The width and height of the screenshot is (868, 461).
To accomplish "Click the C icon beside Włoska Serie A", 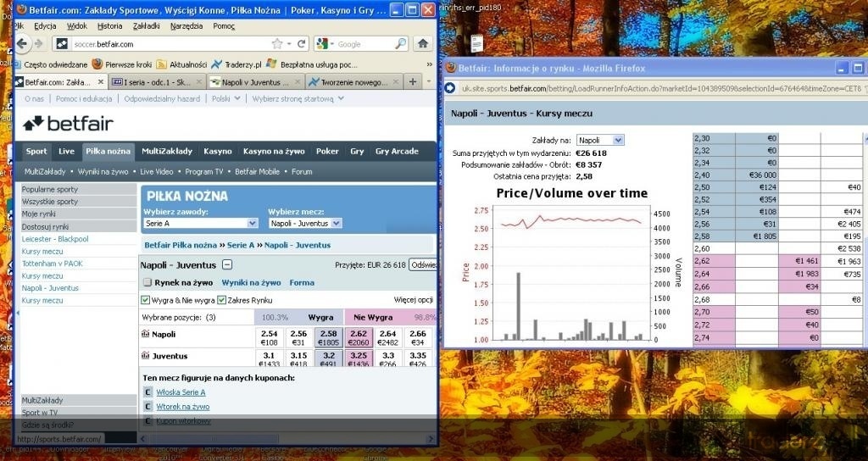I will [147, 392].
